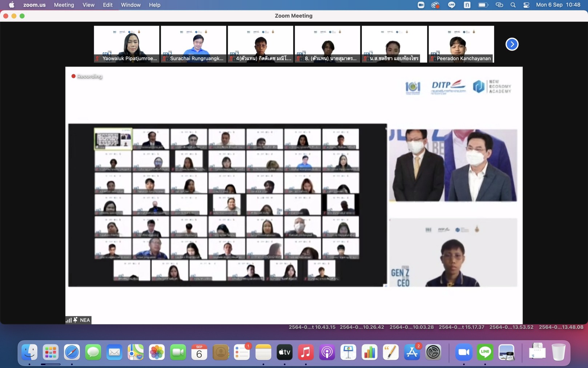
Task: Open Preview app in the Dock
Action: point(506,352)
